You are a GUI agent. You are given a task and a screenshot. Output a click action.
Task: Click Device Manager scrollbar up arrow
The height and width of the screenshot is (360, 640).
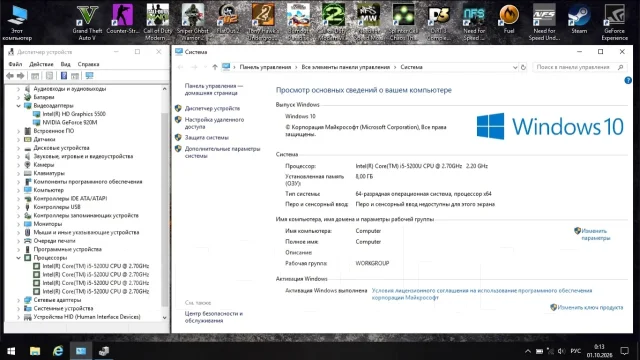pyautogui.click(x=164, y=89)
